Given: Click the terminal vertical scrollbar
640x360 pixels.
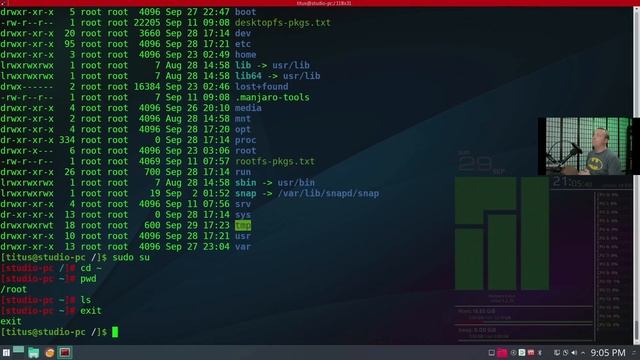Looking at the screenshot, I should point(636,176).
